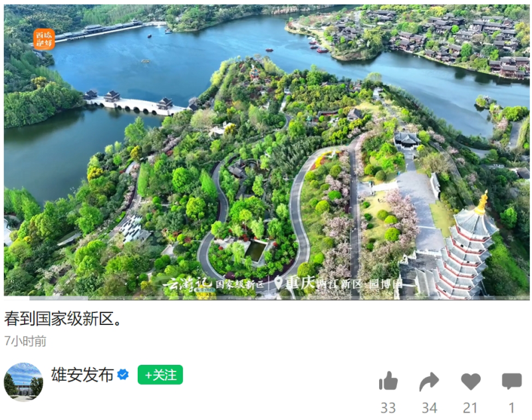532x420 pixels.
Task: Seek on video progress bar under the video
Action: 267,298
